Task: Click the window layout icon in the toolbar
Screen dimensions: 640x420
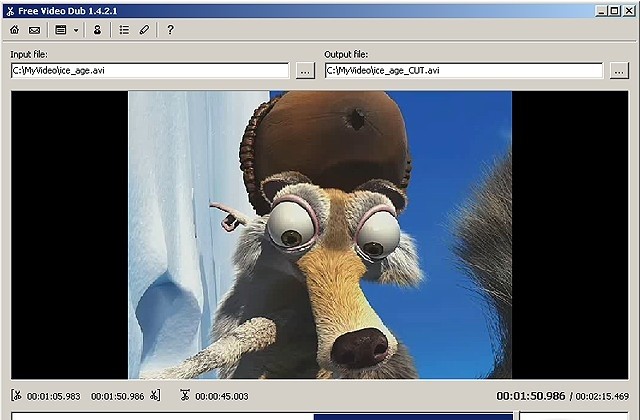Action: tap(61, 30)
